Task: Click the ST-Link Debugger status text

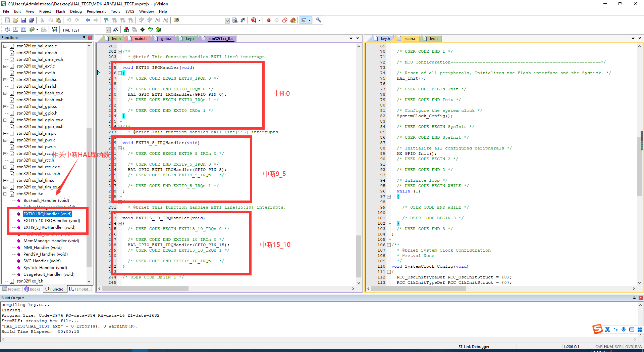Action: pyautogui.click(x=474, y=347)
